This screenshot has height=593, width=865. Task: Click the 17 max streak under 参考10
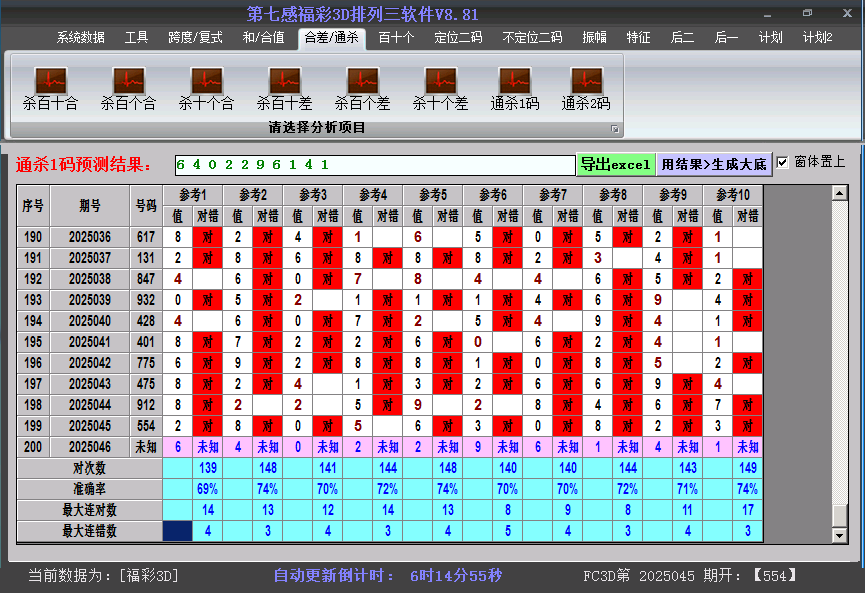pyautogui.click(x=748, y=510)
